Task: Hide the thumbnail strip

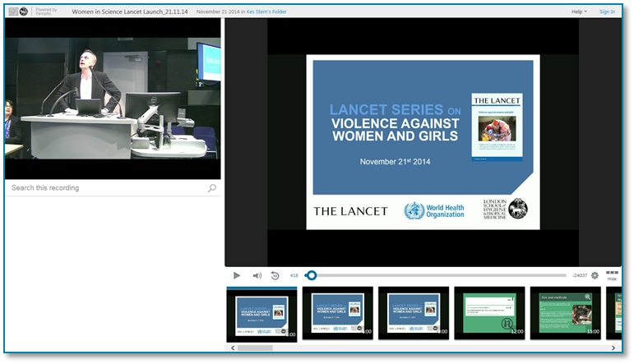Action: coord(612,276)
